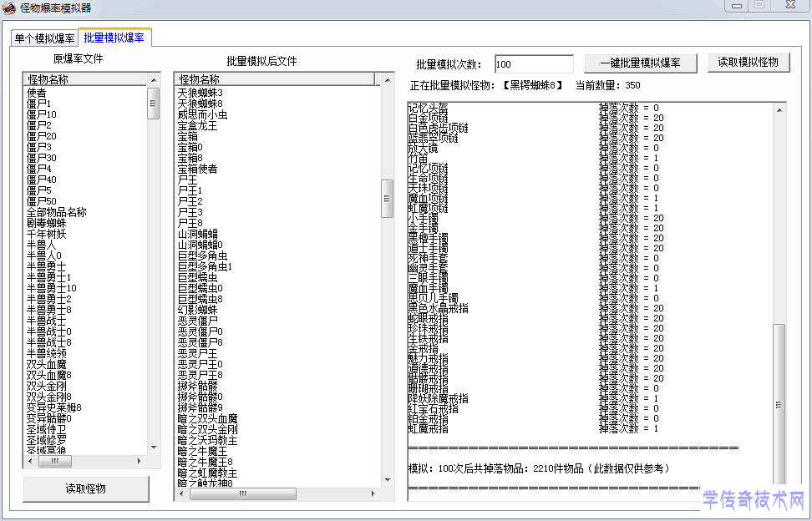The width and height of the screenshot is (812, 521).
Task: Switch to the 批量模拟爆率 tab
Action: [x=115, y=37]
